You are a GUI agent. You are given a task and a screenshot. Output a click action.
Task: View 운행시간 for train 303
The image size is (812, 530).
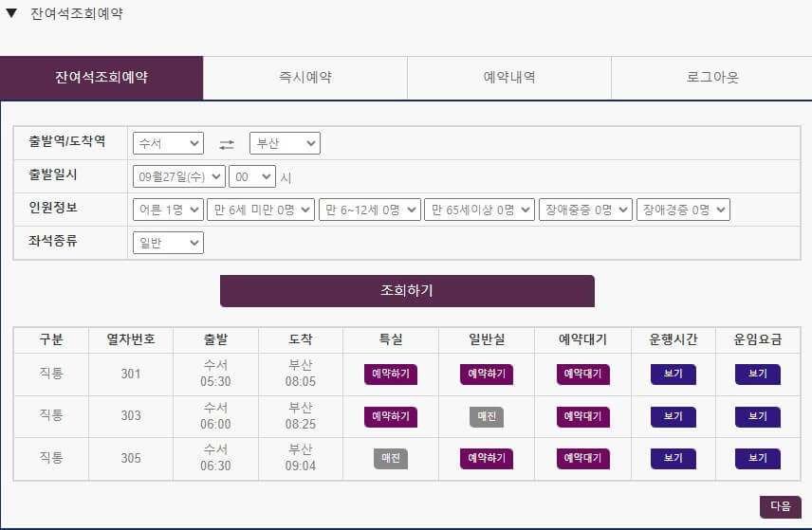pos(674,416)
